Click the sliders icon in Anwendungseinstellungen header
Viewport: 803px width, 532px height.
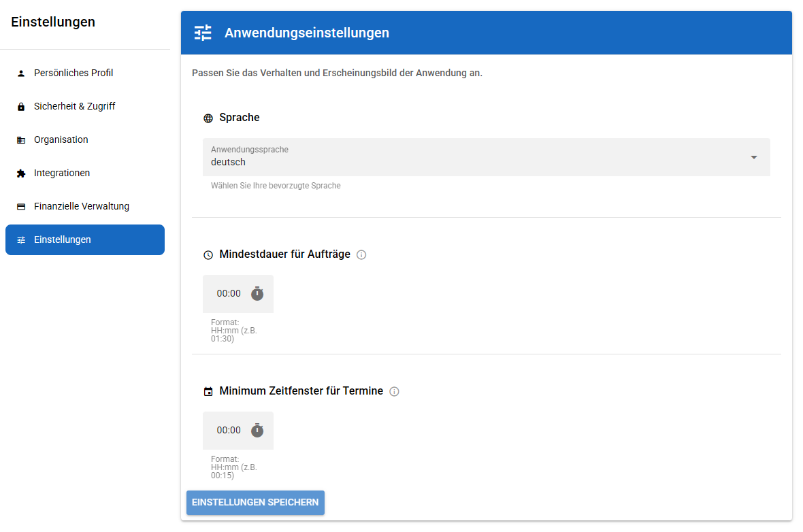[203, 33]
